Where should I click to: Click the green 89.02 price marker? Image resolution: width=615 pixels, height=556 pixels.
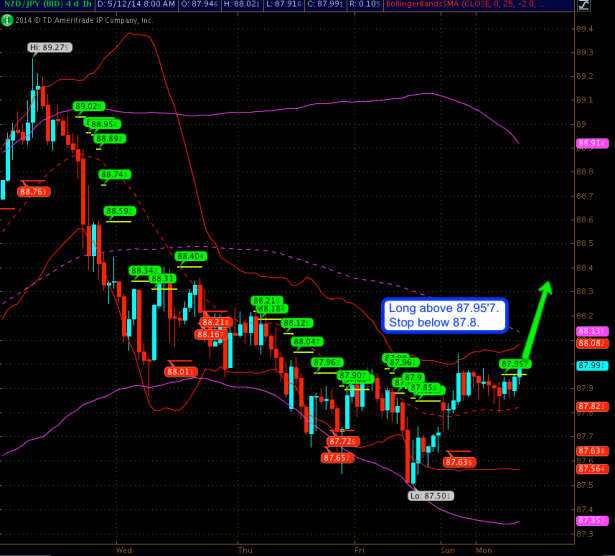(x=89, y=106)
